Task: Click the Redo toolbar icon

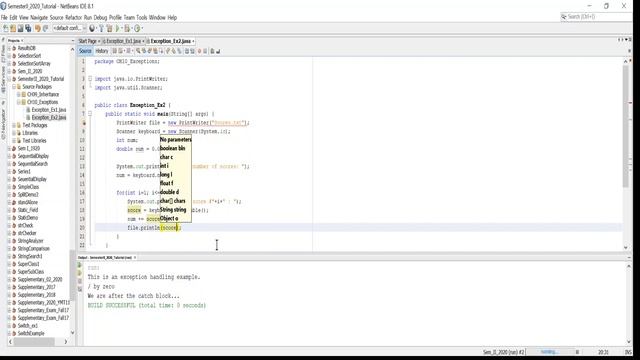Action: click(45, 28)
